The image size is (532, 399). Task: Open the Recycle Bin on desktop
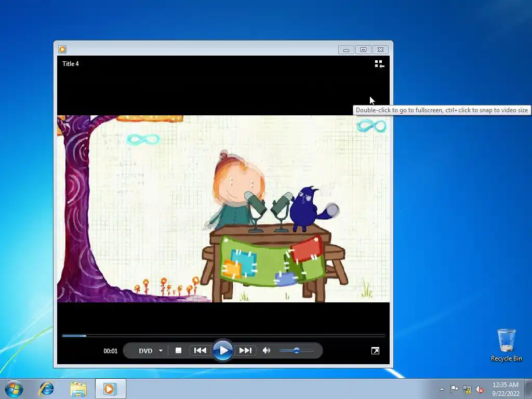pyautogui.click(x=506, y=345)
